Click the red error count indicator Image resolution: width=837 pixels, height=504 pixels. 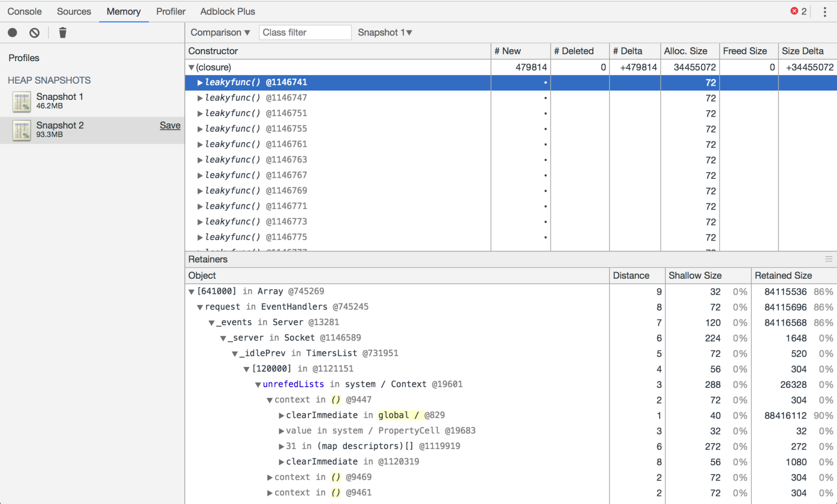click(x=798, y=11)
